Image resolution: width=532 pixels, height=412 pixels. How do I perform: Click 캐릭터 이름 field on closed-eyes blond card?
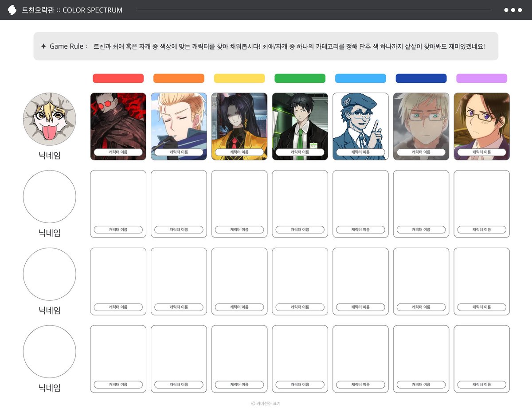coord(179,152)
